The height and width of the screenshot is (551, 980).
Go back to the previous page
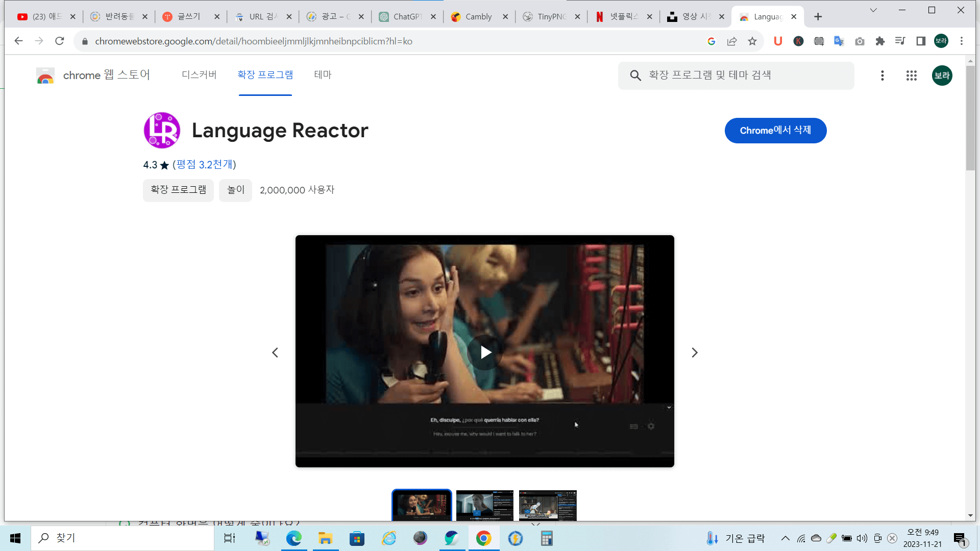(x=18, y=41)
